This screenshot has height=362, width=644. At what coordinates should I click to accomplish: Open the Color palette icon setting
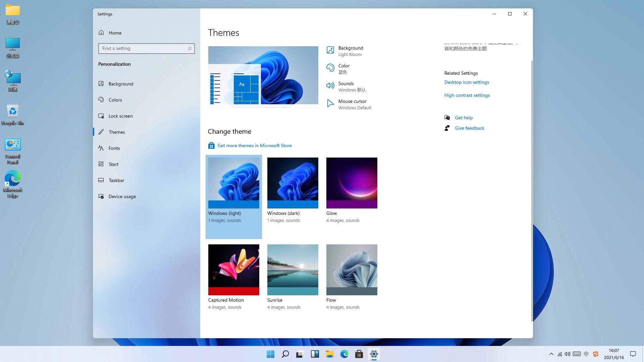tap(330, 68)
